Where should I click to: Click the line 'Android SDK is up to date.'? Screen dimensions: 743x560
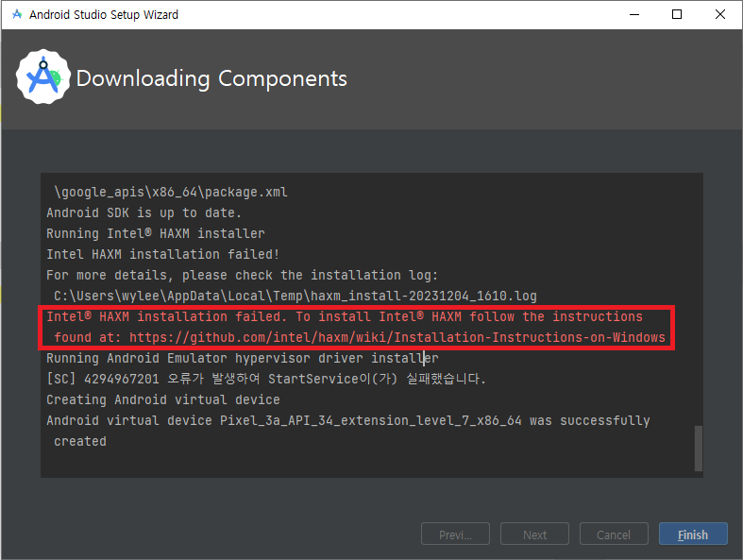(x=144, y=212)
